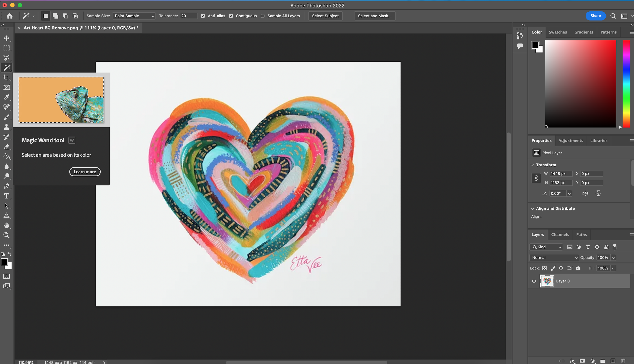Hide Layer 0 with eye icon
634x364 pixels.
(534, 281)
